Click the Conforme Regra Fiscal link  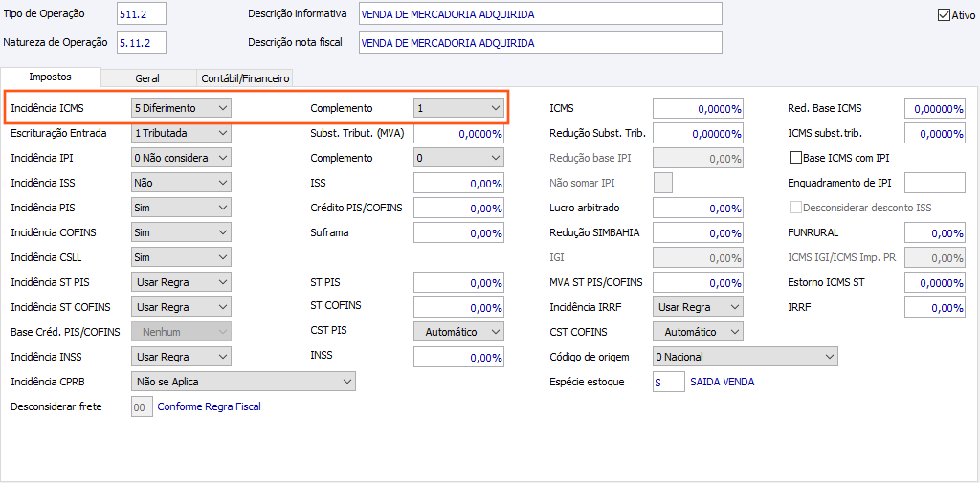pos(209,406)
